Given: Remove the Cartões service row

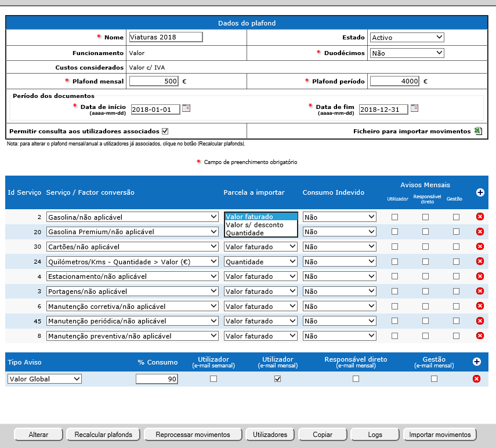Looking at the screenshot, I should pyautogui.click(x=480, y=246).
